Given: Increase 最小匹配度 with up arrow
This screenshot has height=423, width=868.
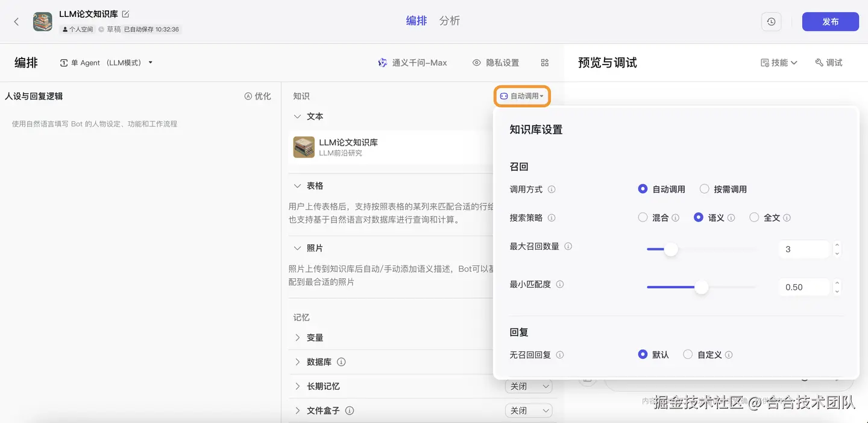Looking at the screenshot, I should point(837,283).
